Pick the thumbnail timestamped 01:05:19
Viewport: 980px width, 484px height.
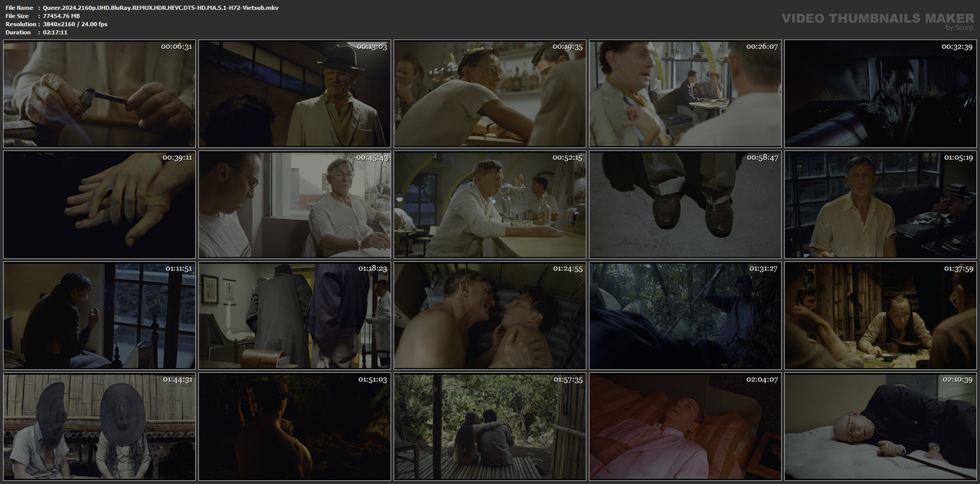pyautogui.click(x=880, y=204)
